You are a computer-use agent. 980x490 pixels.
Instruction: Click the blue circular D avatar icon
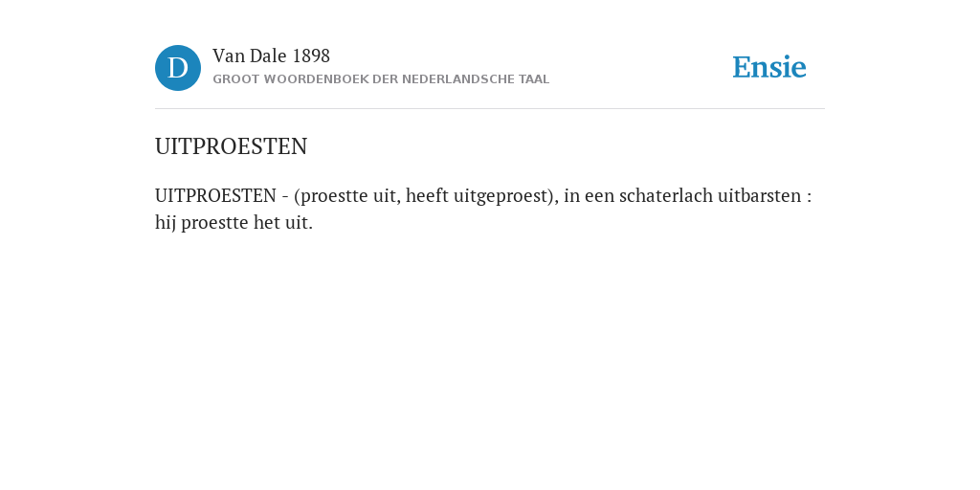click(x=178, y=68)
